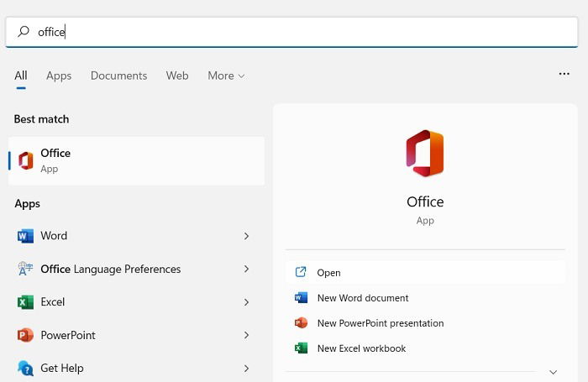The height and width of the screenshot is (382, 588).
Task: Click the PowerPoint icon in Apps list
Action: pos(25,335)
